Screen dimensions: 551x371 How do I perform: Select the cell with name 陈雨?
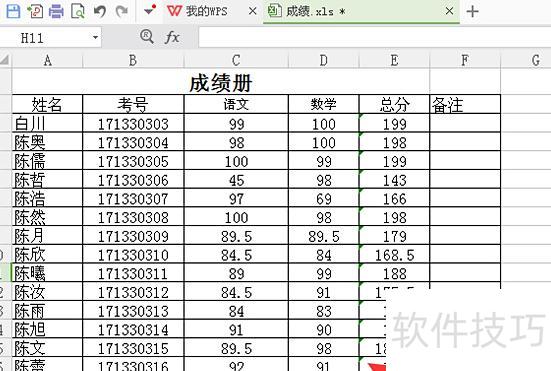(x=47, y=311)
